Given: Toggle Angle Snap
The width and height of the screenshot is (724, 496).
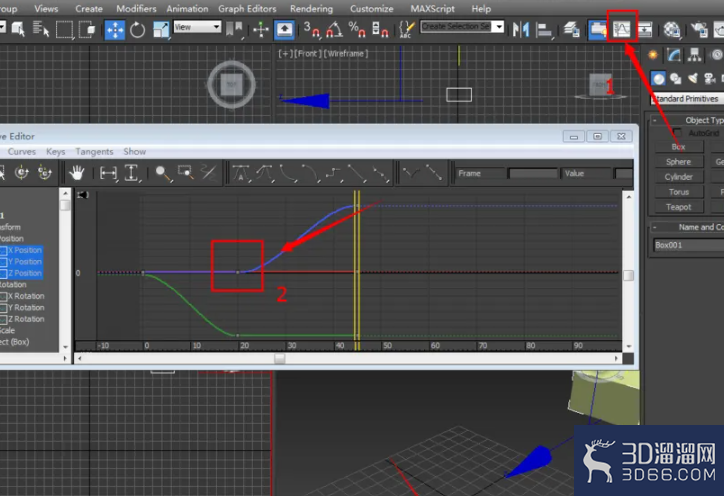Looking at the screenshot, I should coord(334,30).
